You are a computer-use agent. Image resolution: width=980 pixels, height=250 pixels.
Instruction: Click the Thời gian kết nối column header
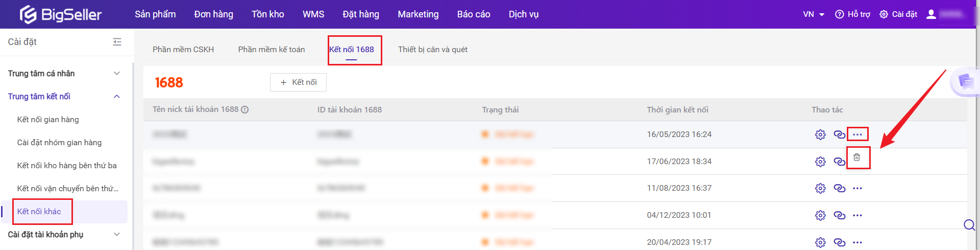point(677,110)
